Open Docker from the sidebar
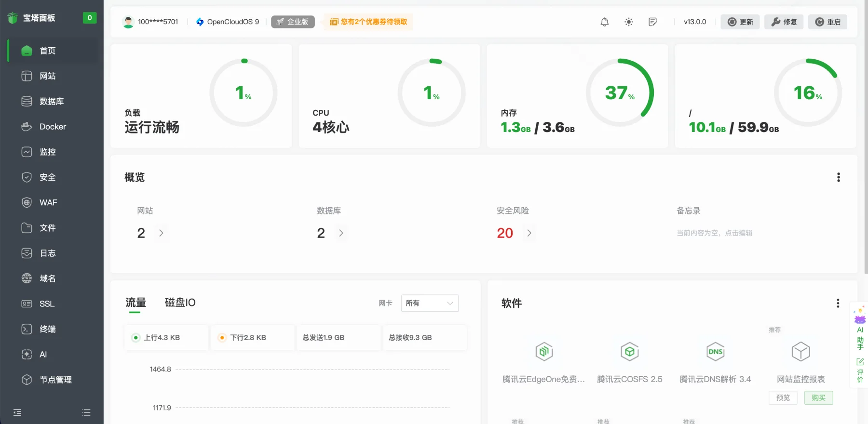Viewport: 868px width, 424px height. coord(53,127)
